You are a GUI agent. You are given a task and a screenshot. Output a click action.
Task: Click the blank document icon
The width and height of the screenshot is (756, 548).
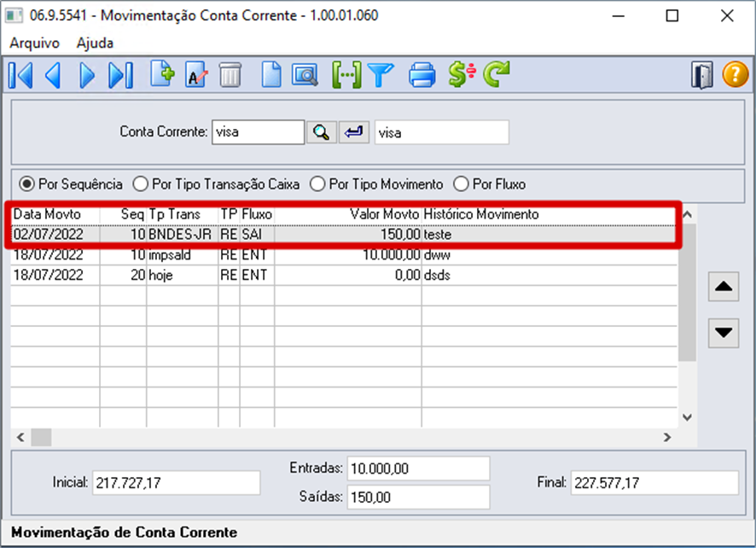pos(271,75)
